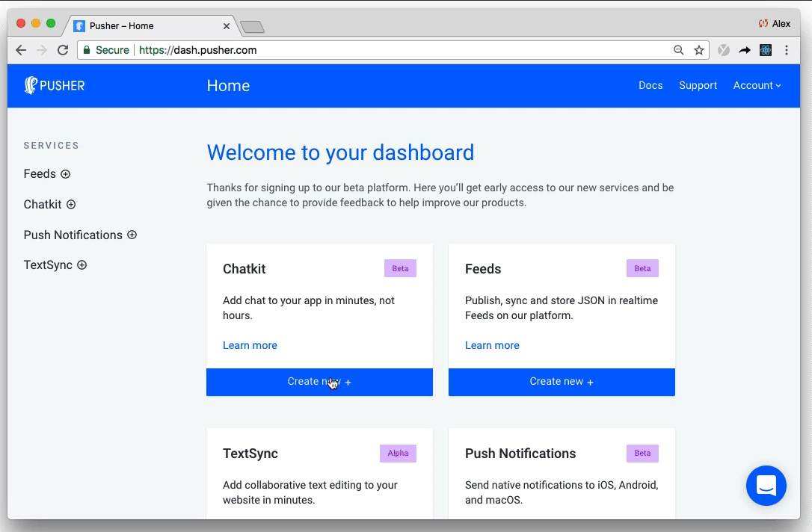Click the zoom magnifier icon in address bar
812x532 pixels.
tap(678, 50)
